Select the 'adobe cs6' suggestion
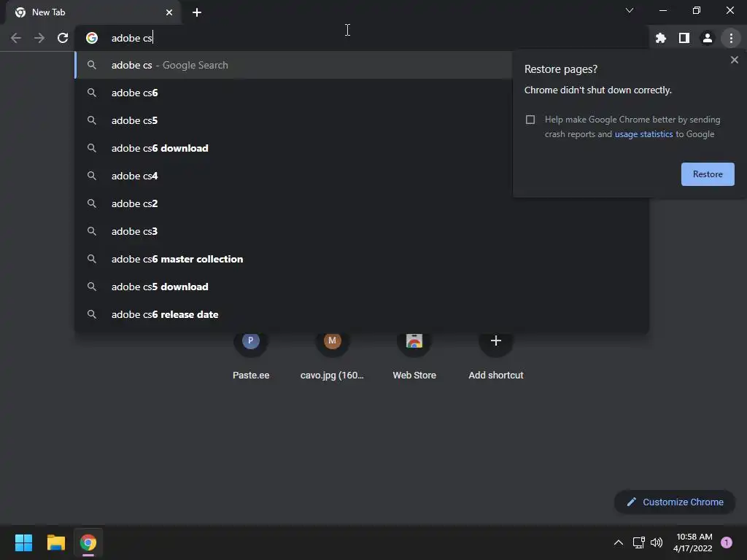 point(293,93)
